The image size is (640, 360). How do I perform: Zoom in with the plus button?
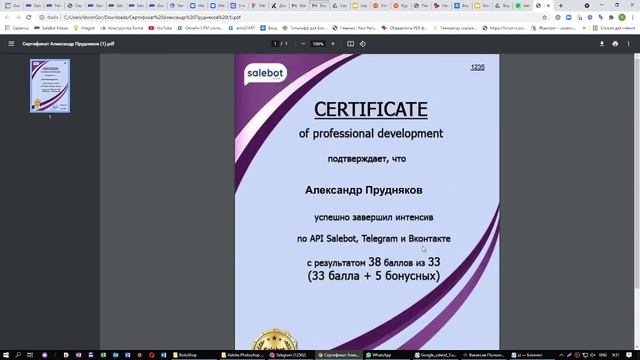[x=333, y=44]
